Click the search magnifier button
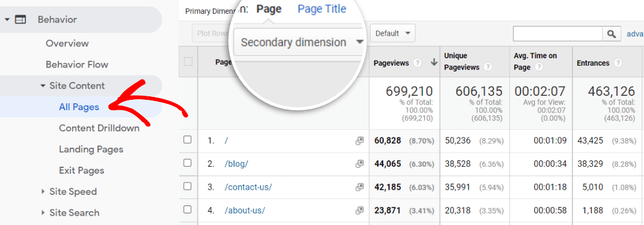 612,33
